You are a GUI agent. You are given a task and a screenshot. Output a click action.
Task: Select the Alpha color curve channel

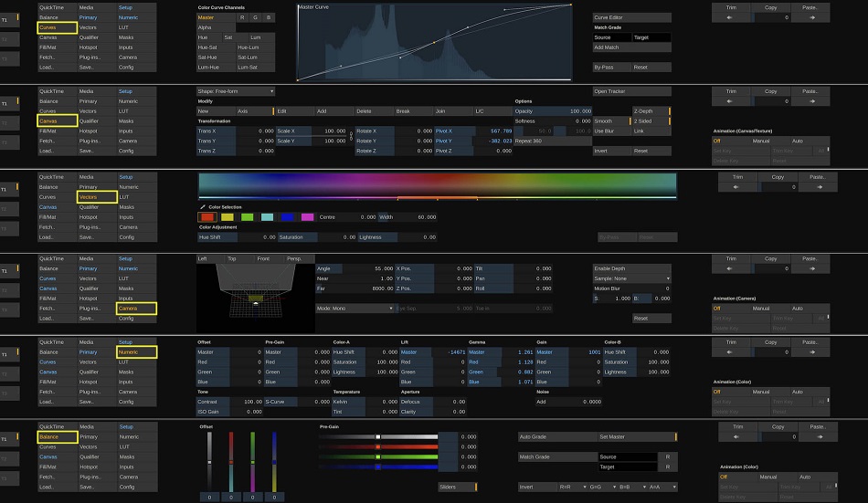tap(216, 27)
